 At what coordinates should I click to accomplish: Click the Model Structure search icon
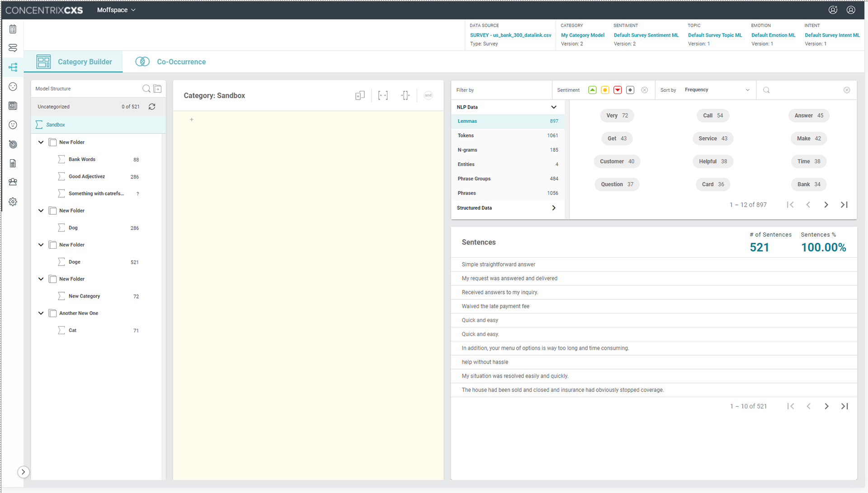coord(146,89)
